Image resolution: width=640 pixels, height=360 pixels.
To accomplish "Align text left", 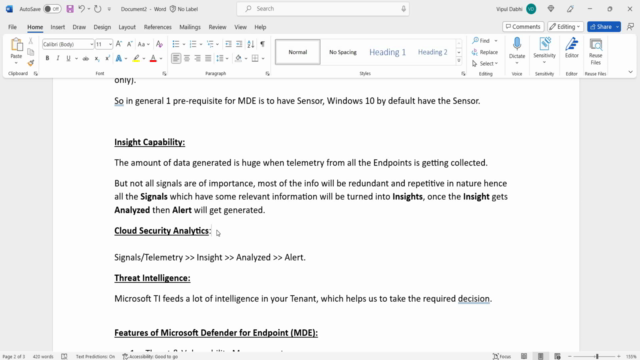I will coord(176,59).
